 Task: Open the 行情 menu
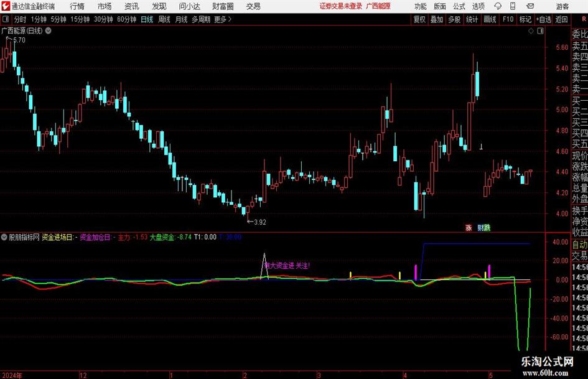coord(77,6)
